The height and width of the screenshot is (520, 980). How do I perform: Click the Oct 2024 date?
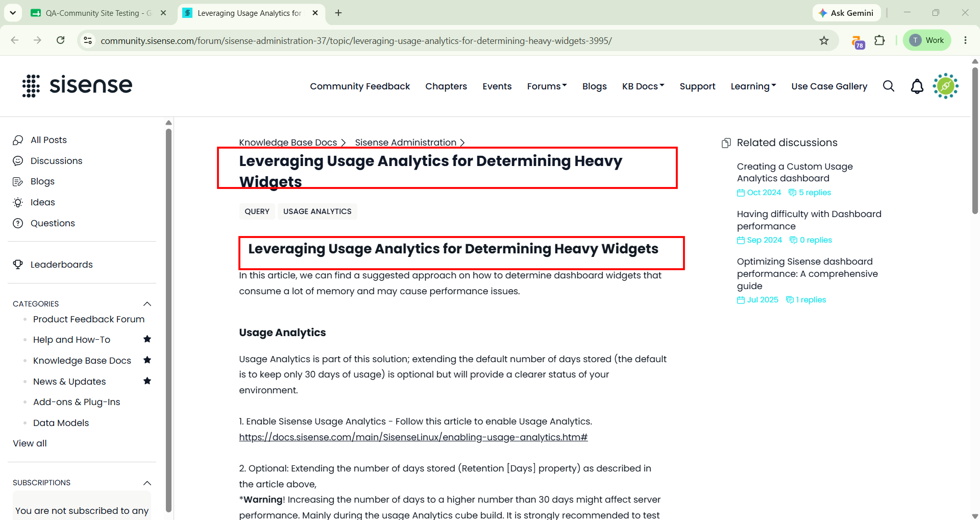point(759,193)
